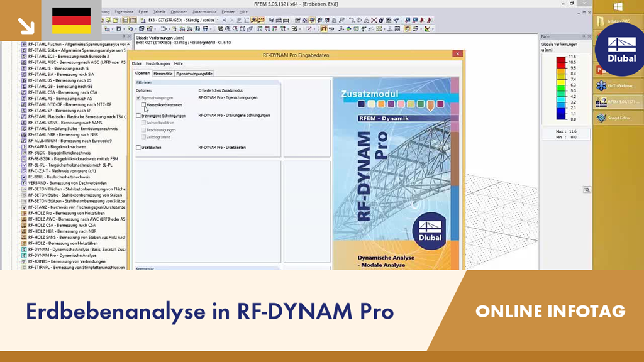
Task: Pin the project navigator panel
Action: click(x=123, y=36)
